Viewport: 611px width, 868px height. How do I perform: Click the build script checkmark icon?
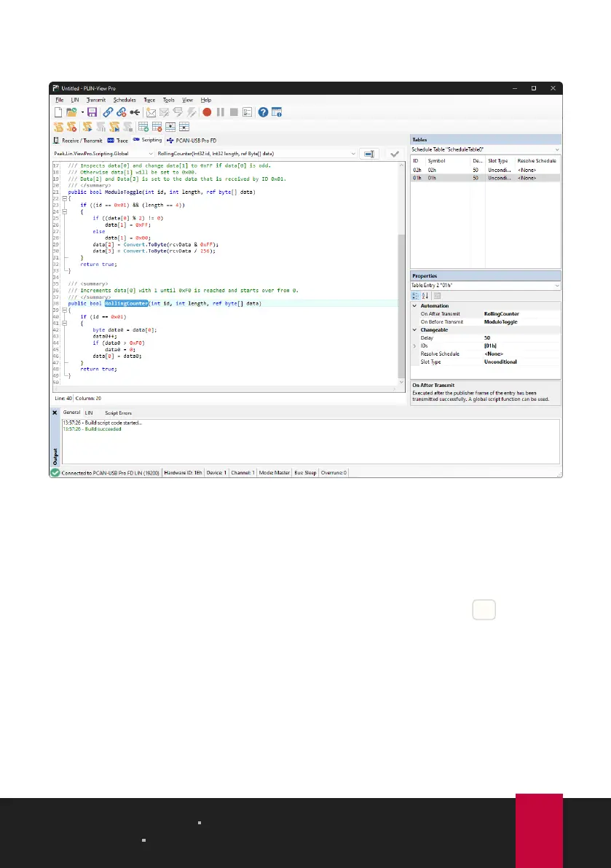pos(395,154)
